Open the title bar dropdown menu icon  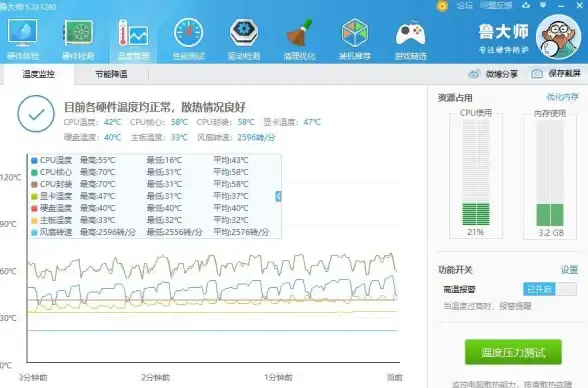pyautogui.click(x=543, y=5)
